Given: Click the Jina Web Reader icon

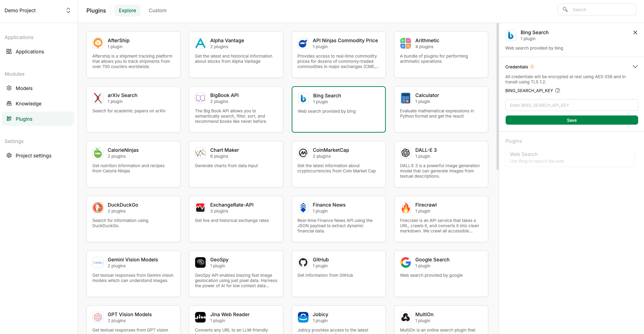Looking at the screenshot, I should tap(200, 317).
